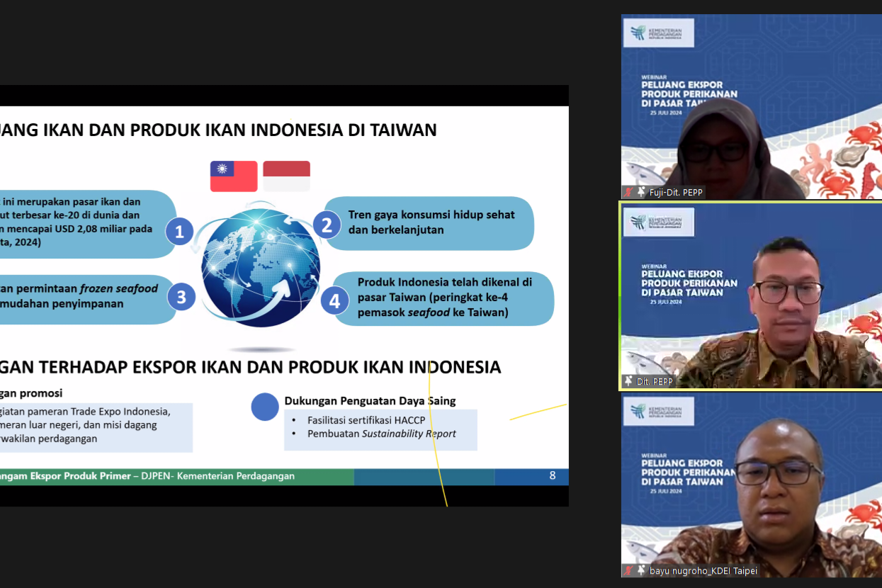882x588 pixels.
Task: Click Kementerian Perdagangan logo in bayu nugroho's video
Action: point(659,412)
